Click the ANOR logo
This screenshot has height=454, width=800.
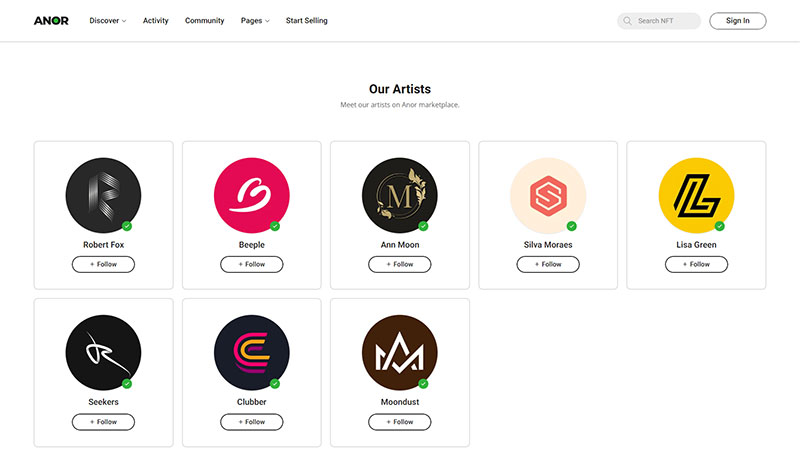51,21
